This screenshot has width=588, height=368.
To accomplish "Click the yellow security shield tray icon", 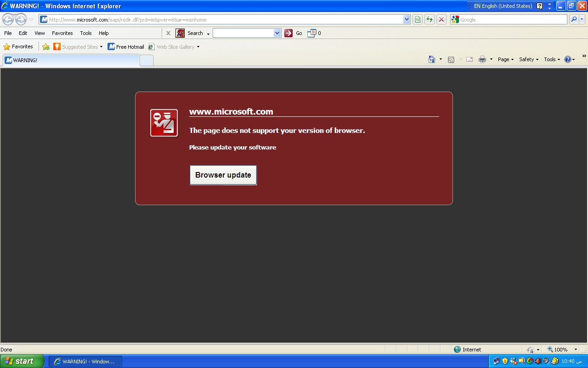I will click(505, 361).
